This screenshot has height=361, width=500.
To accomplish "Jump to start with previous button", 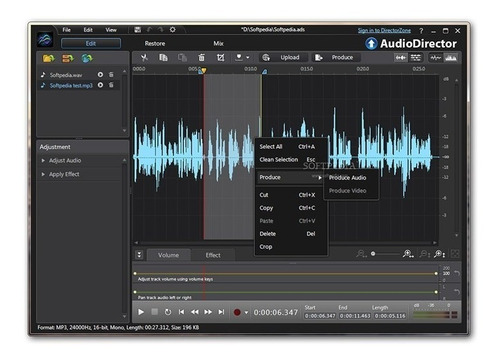I will (x=181, y=312).
